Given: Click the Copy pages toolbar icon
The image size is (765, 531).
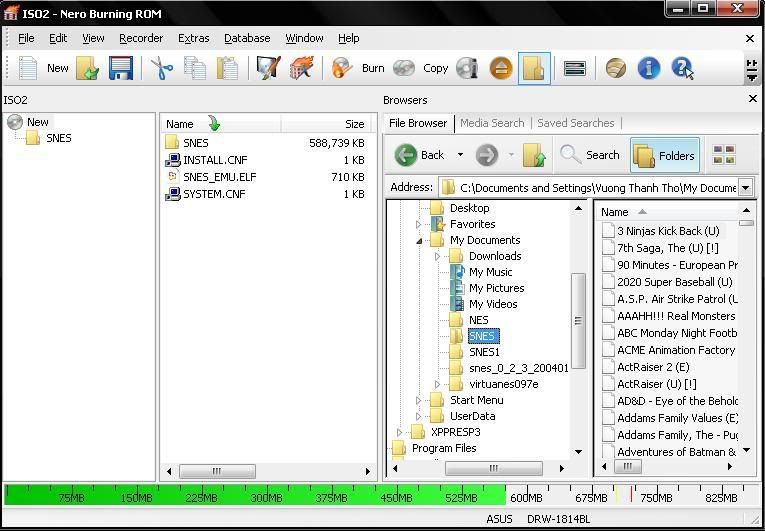Looking at the screenshot, I should point(195,68).
